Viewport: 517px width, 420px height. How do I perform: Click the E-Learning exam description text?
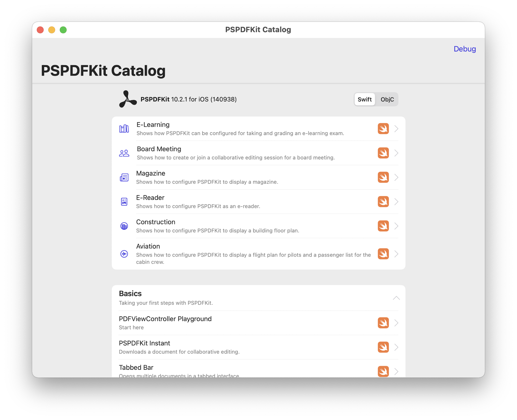coord(240,133)
